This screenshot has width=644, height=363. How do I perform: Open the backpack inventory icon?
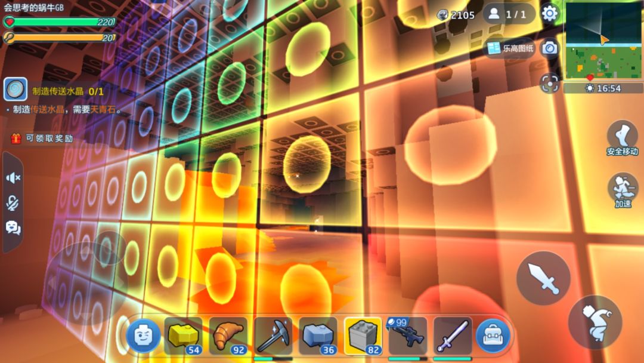(x=493, y=336)
